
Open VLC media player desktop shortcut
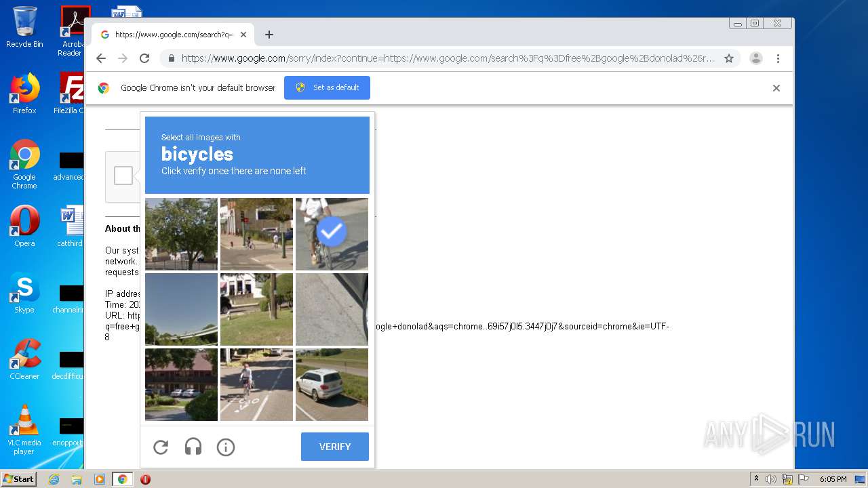(x=24, y=430)
